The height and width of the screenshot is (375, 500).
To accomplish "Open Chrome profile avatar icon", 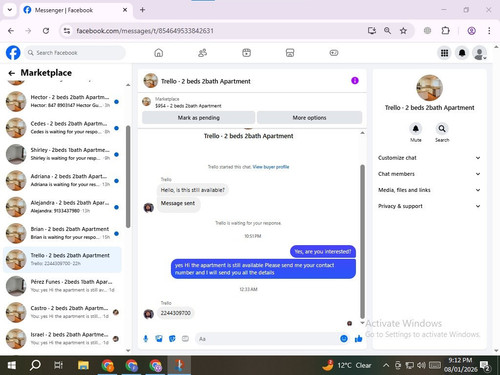I will [x=471, y=31].
